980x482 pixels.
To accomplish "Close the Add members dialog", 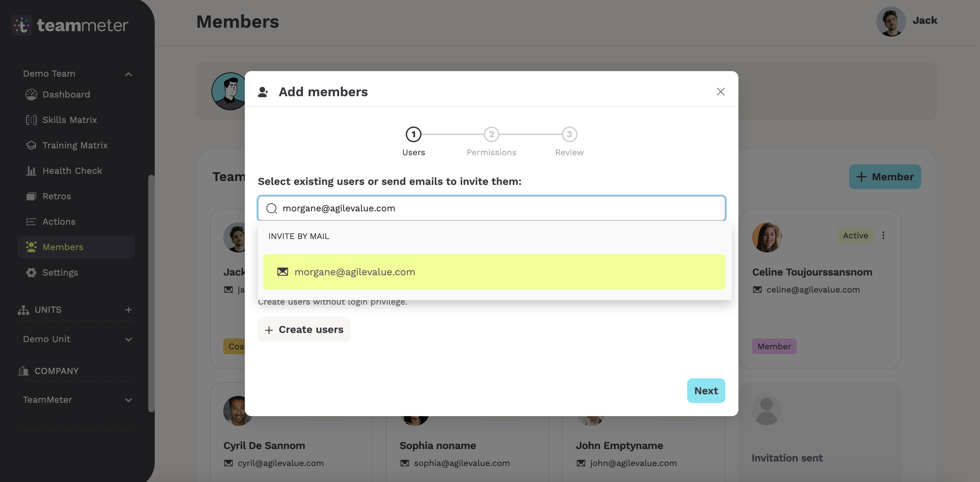I will [x=720, y=92].
